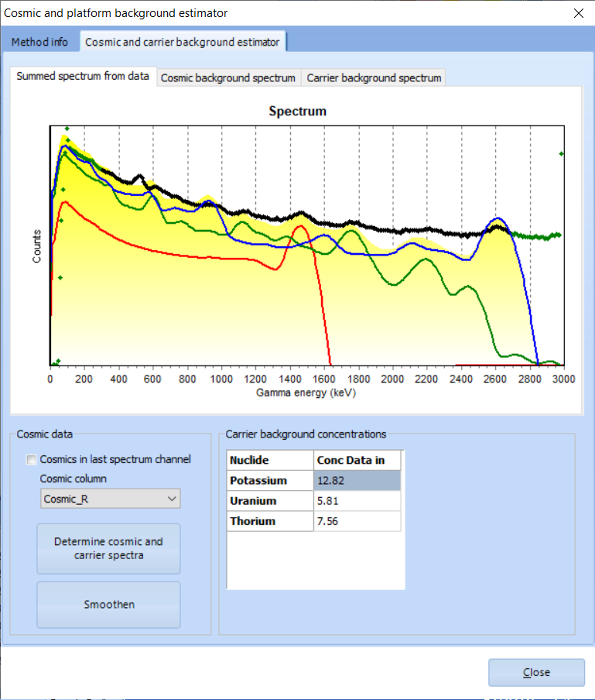Image resolution: width=595 pixels, height=700 pixels.
Task: Select Cosmic and carrier background estimator tab
Action: coord(183,42)
